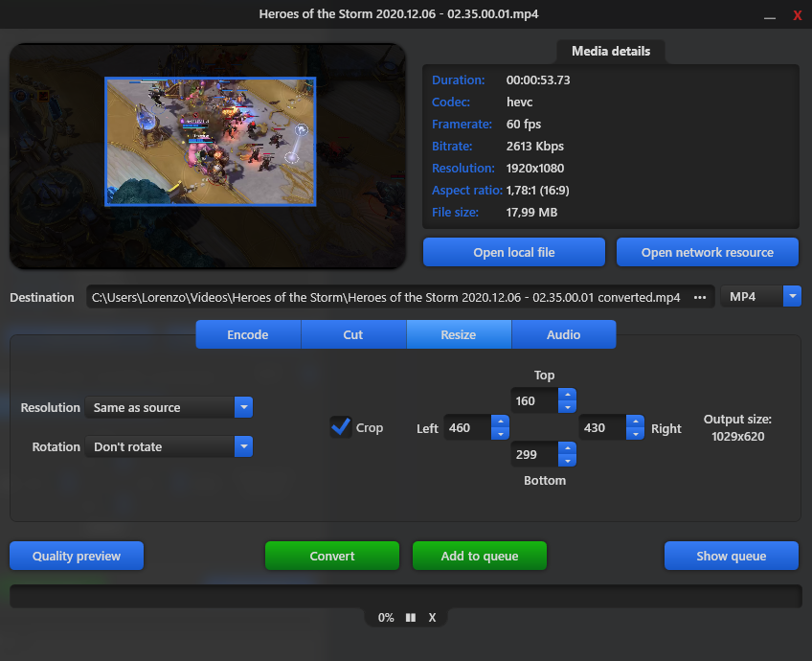This screenshot has width=812, height=661.
Task: Close the window with red X
Action: click(x=798, y=15)
